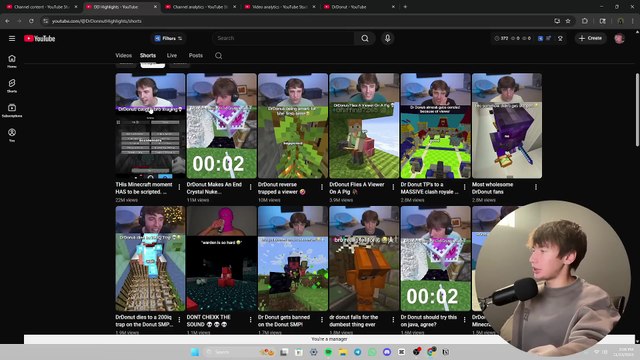
Task: Reload the page
Action: pos(31,21)
